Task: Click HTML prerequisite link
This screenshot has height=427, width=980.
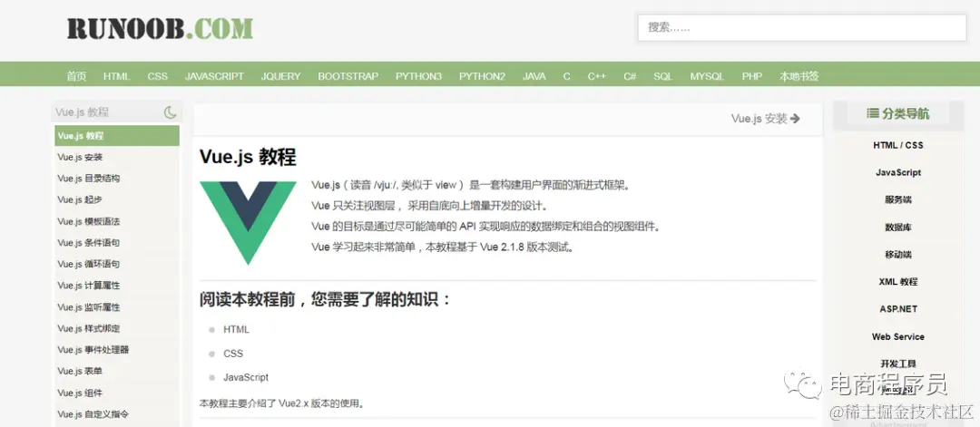Action: pos(236,329)
